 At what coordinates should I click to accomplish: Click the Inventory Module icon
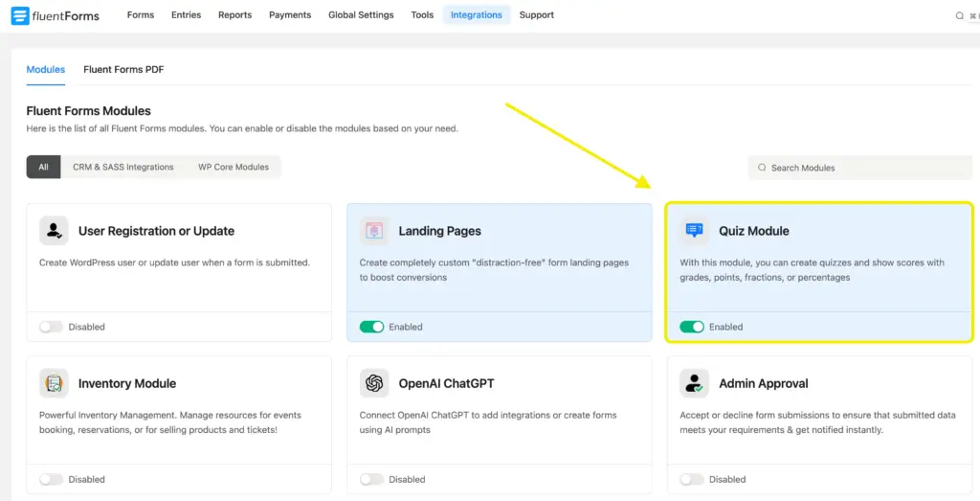pyautogui.click(x=54, y=383)
